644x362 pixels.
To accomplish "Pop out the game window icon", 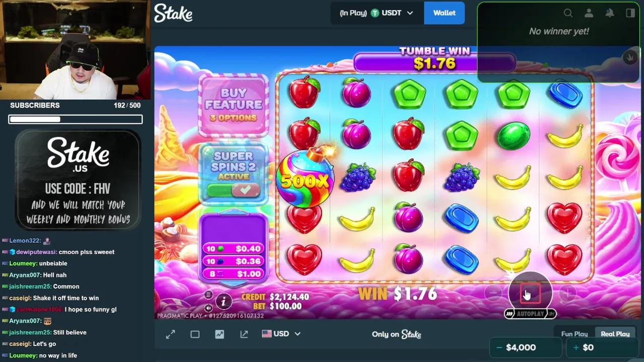I will pyautogui.click(x=244, y=334).
